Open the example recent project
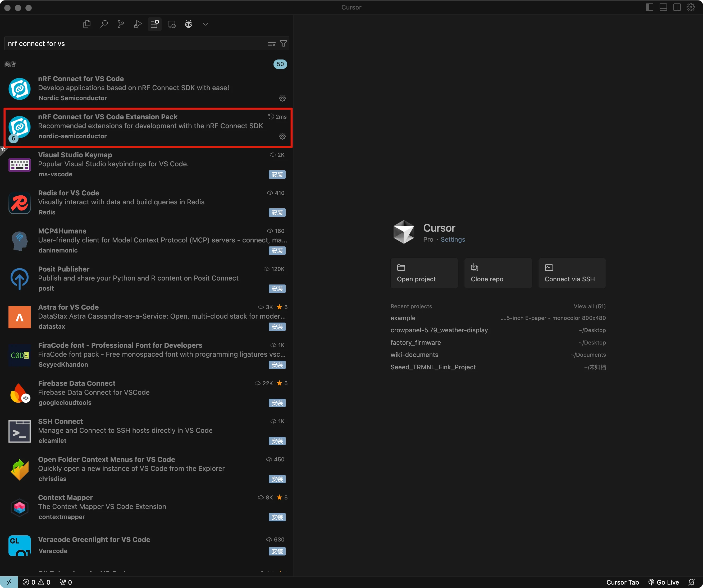703x588 pixels. coord(403,318)
